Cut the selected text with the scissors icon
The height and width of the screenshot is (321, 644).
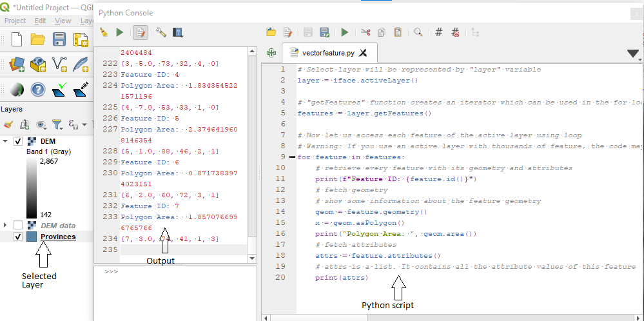pyautogui.click(x=366, y=32)
